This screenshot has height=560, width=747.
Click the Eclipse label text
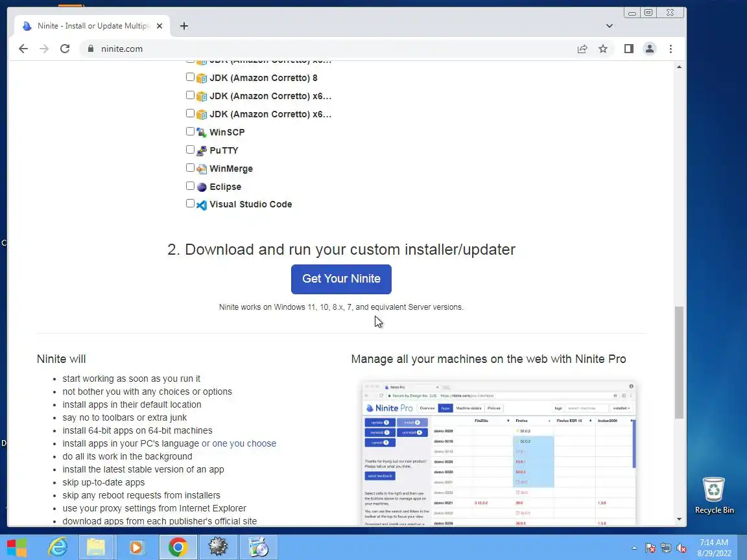point(226,187)
